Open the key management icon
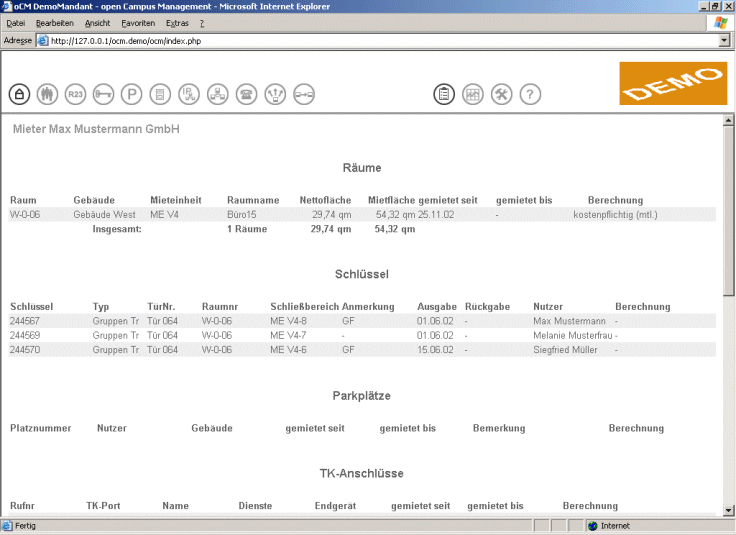Image resolution: width=736 pixels, height=535 pixels. [103, 94]
